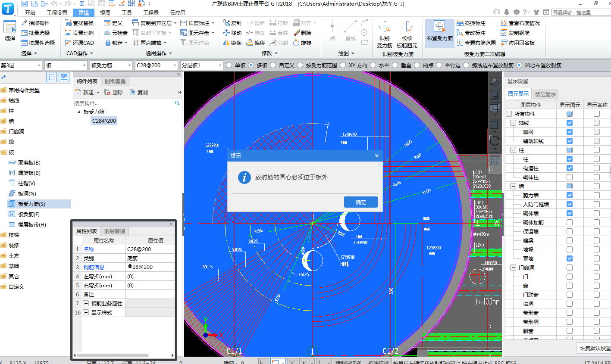
Task: Select C28@200 in component list
Action: point(104,121)
